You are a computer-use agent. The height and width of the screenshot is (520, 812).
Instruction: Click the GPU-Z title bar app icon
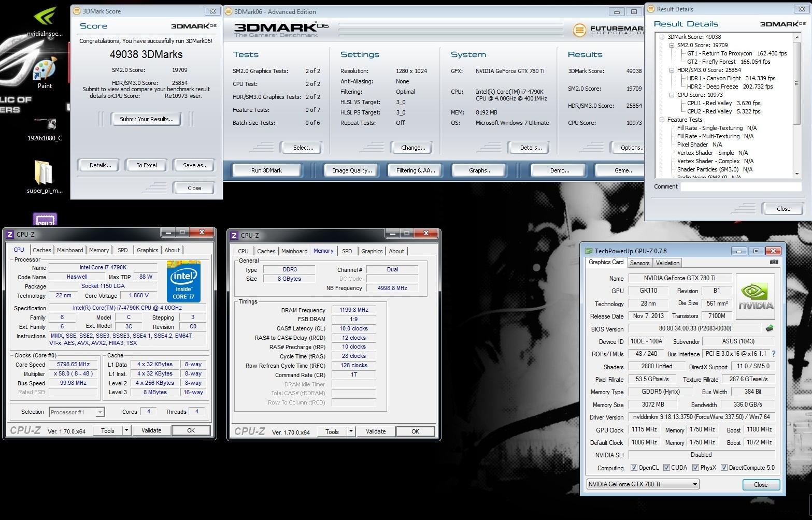pyautogui.click(x=589, y=251)
